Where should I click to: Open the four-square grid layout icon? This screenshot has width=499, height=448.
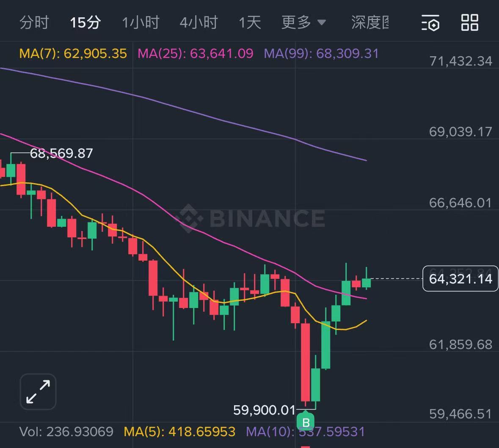[469, 22]
